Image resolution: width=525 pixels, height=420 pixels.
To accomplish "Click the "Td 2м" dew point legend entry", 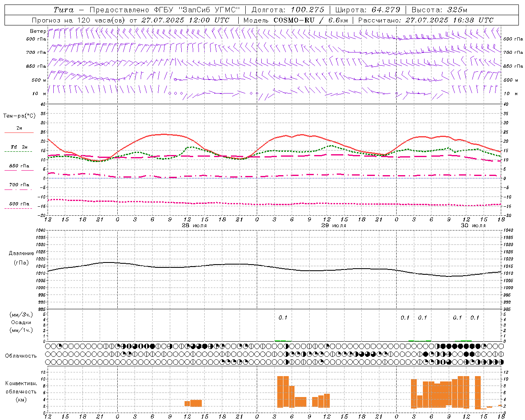I will (19, 147).
